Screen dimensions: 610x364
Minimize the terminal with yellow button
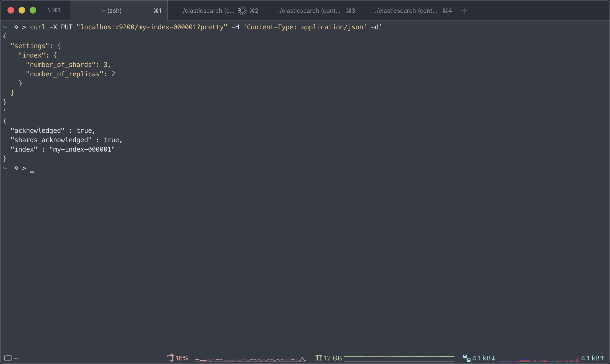pos(22,10)
